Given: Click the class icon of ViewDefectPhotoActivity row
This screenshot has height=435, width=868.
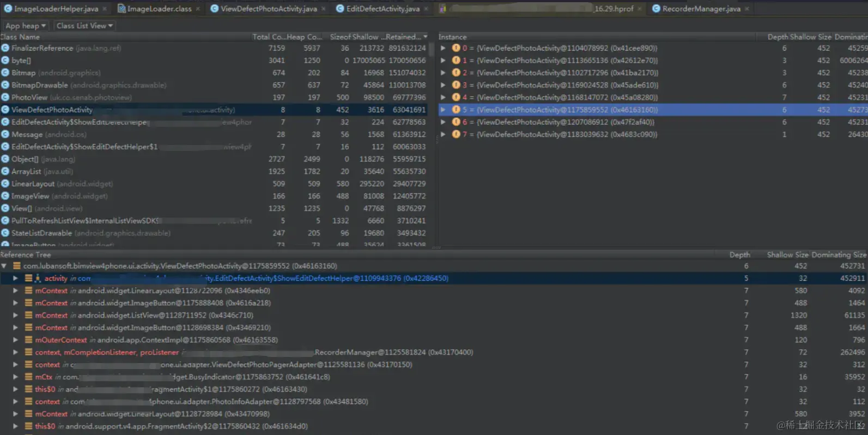Looking at the screenshot, I should (x=5, y=110).
